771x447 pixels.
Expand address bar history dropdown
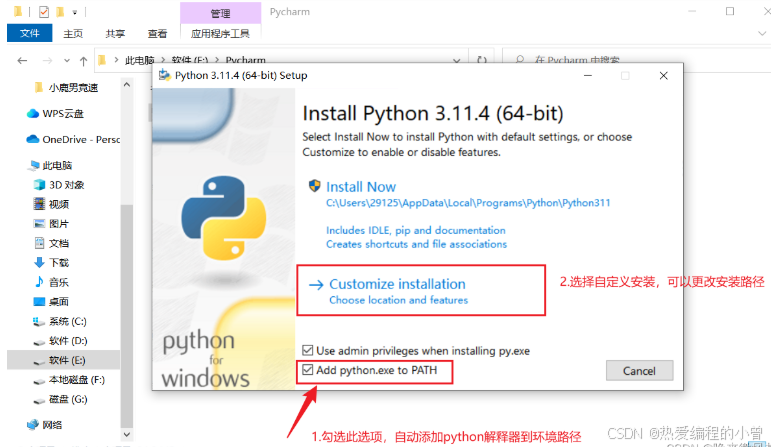point(457,60)
